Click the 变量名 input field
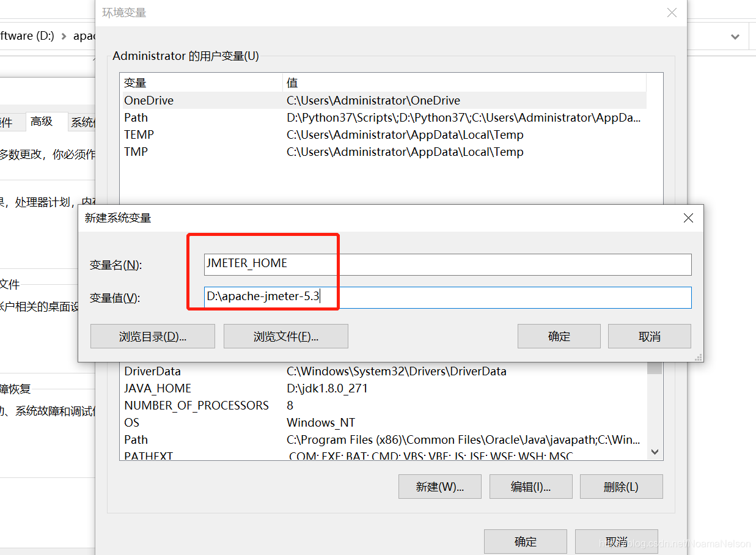Image resolution: width=756 pixels, height=555 pixels. (448, 264)
